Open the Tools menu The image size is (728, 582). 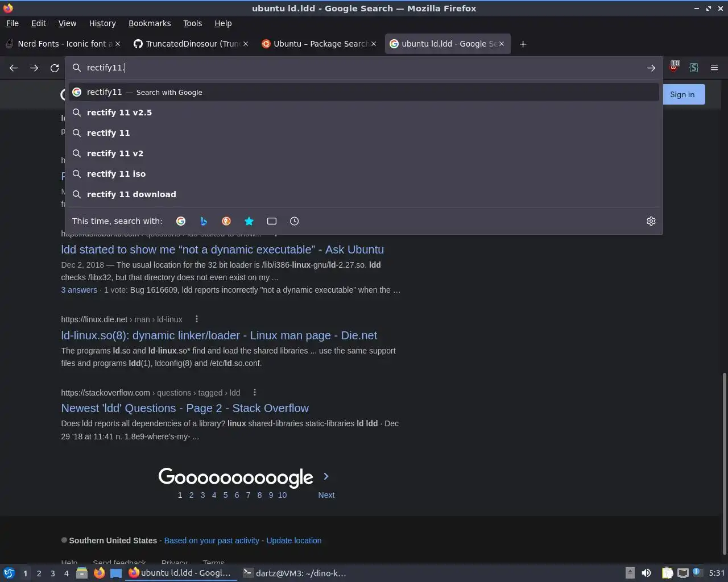pos(192,23)
